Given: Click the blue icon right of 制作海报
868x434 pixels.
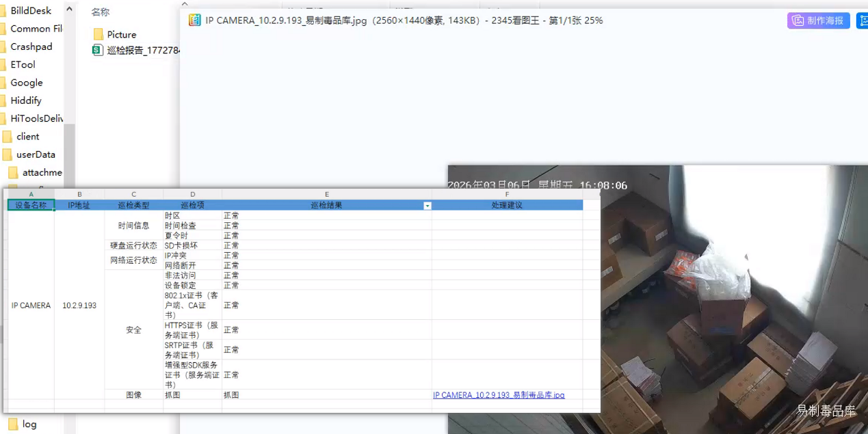Looking at the screenshot, I should click(x=862, y=21).
